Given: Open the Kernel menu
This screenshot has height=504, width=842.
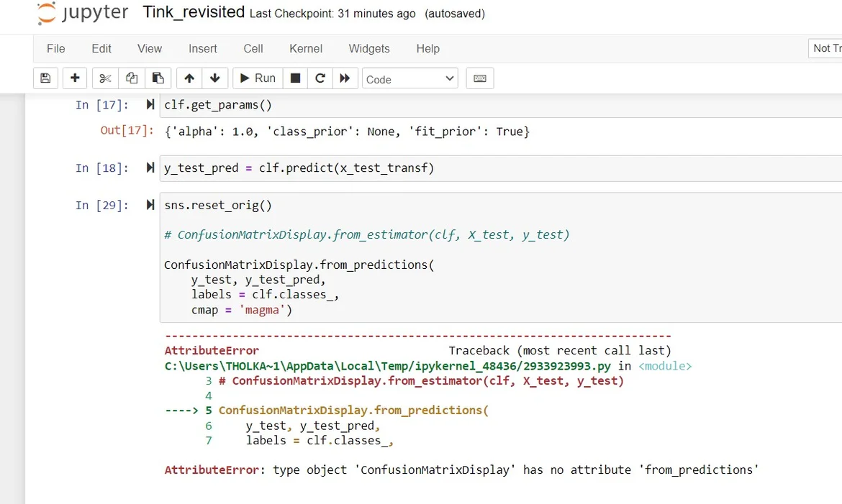Looking at the screenshot, I should click(306, 49).
